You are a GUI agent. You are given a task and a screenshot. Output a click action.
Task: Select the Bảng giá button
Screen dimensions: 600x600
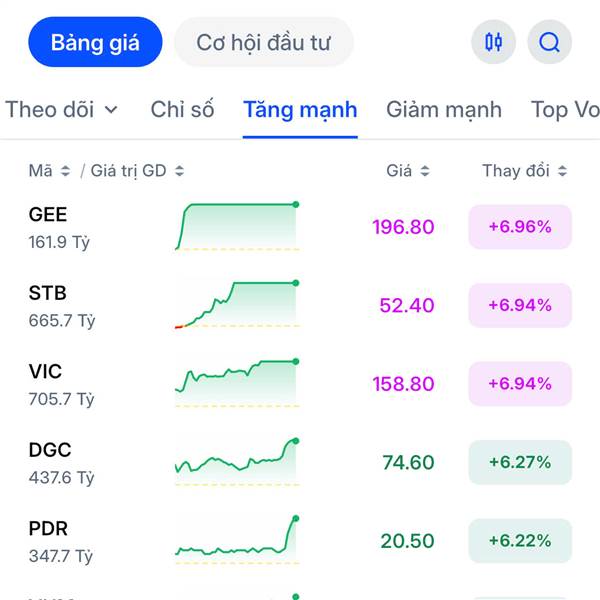tap(95, 42)
